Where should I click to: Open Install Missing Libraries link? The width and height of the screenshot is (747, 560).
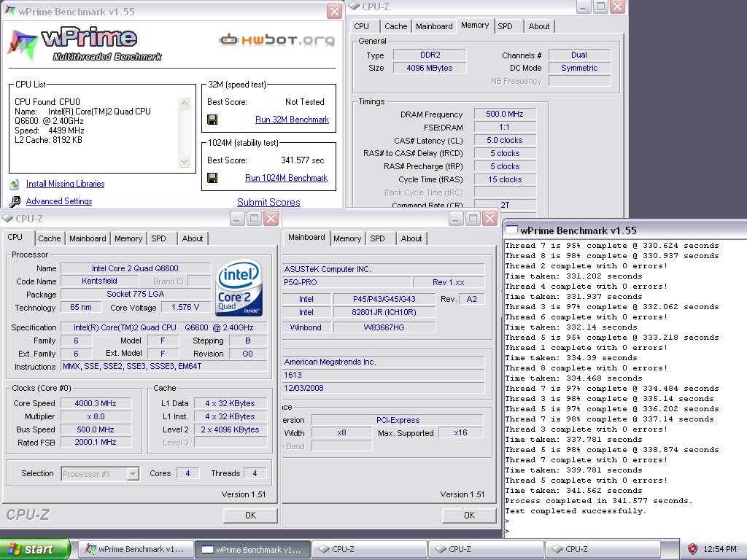click(65, 184)
